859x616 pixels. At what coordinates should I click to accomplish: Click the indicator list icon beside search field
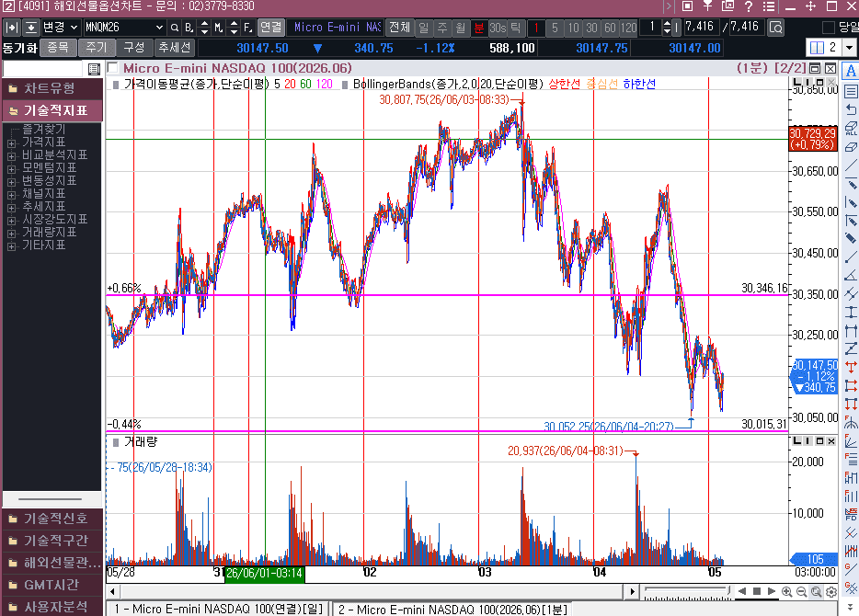coord(94,69)
